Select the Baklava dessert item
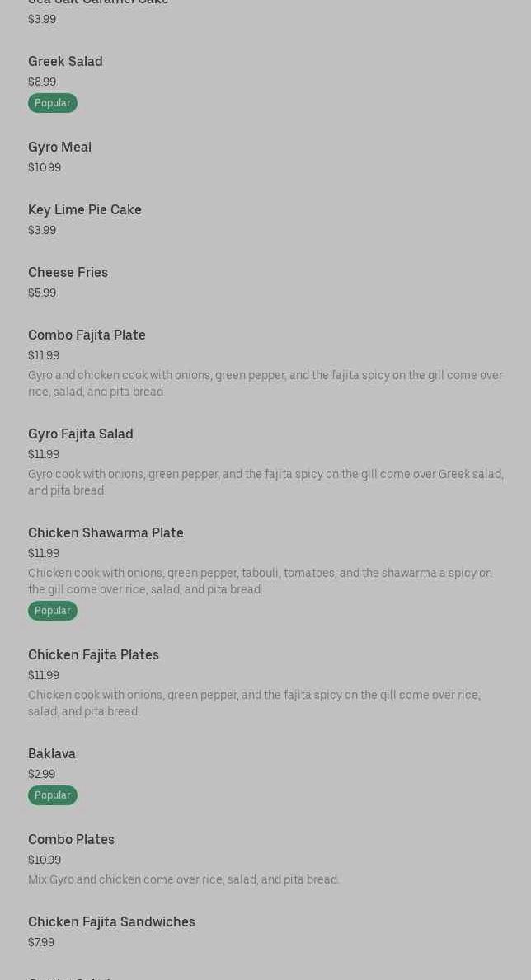Screen dimensions: 531x980 (x=52, y=754)
